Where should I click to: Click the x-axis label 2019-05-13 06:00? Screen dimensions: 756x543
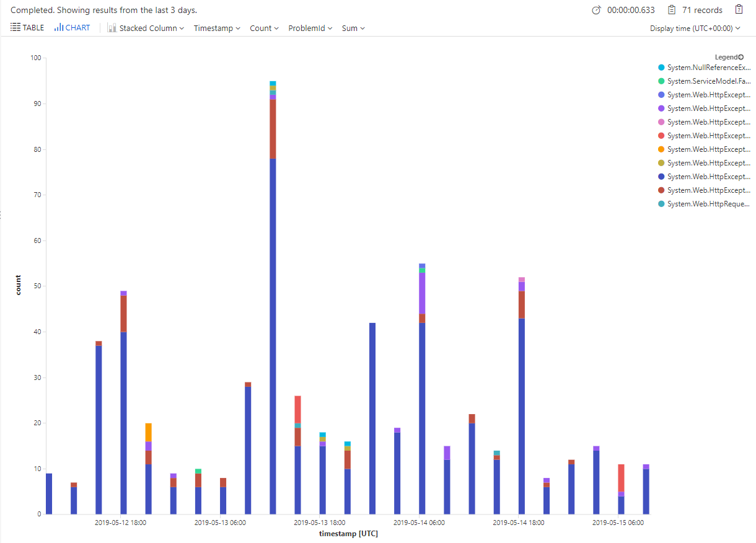click(x=220, y=523)
